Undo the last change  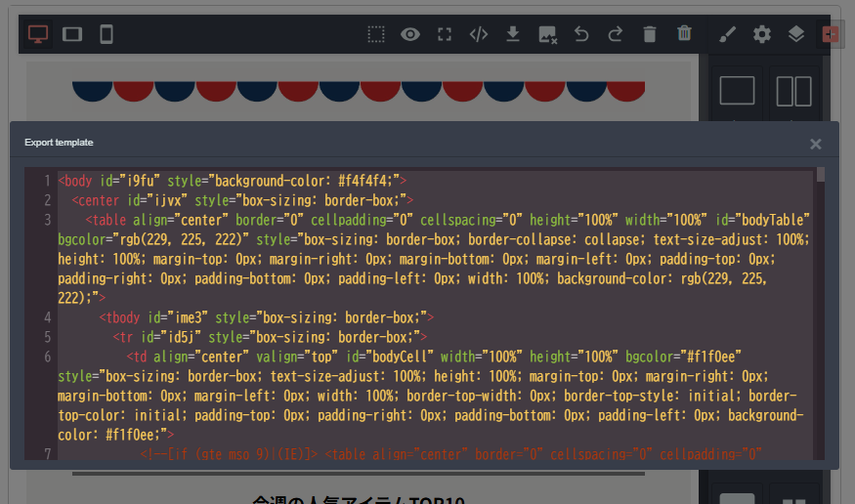[x=581, y=34]
